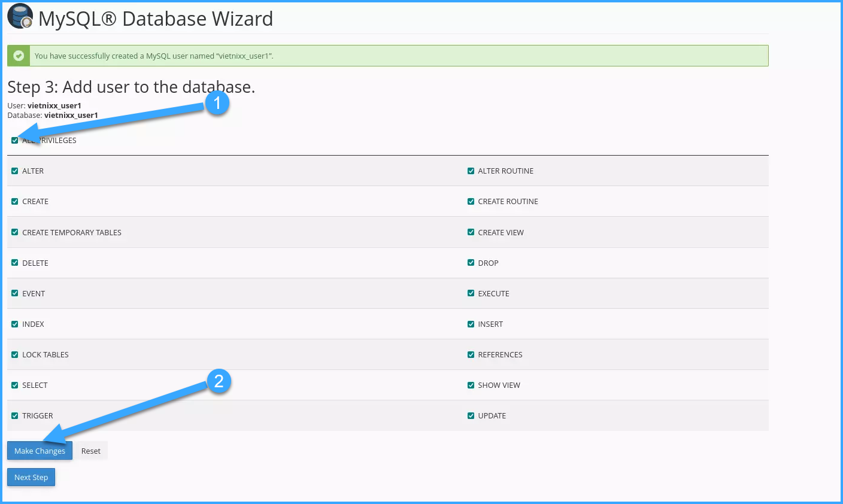Uncheck the SELECT privilege
843x504 pixels.
(x=15, y=385)
